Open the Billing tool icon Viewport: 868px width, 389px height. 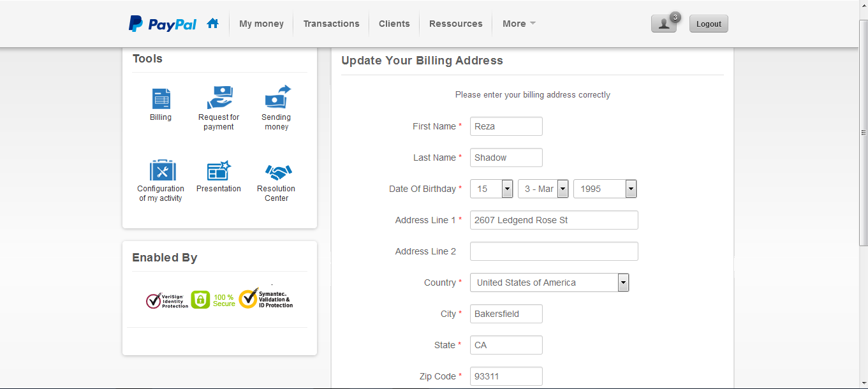coord(161,98)
